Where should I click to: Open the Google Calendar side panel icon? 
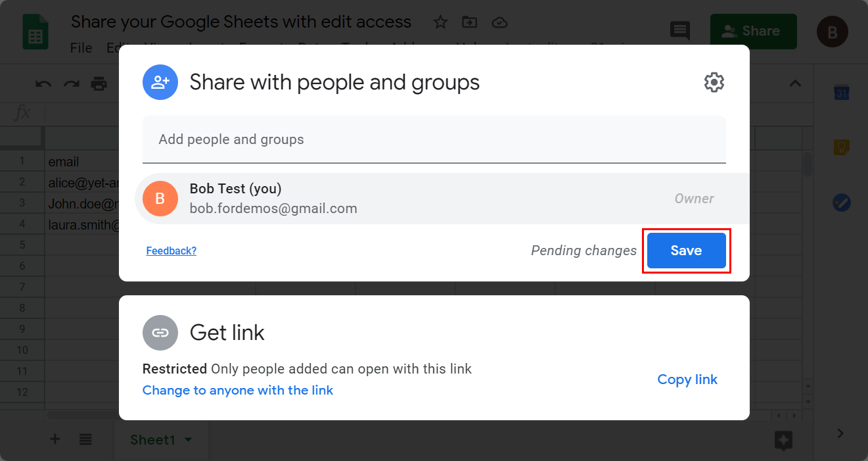(x=842, y=93)
